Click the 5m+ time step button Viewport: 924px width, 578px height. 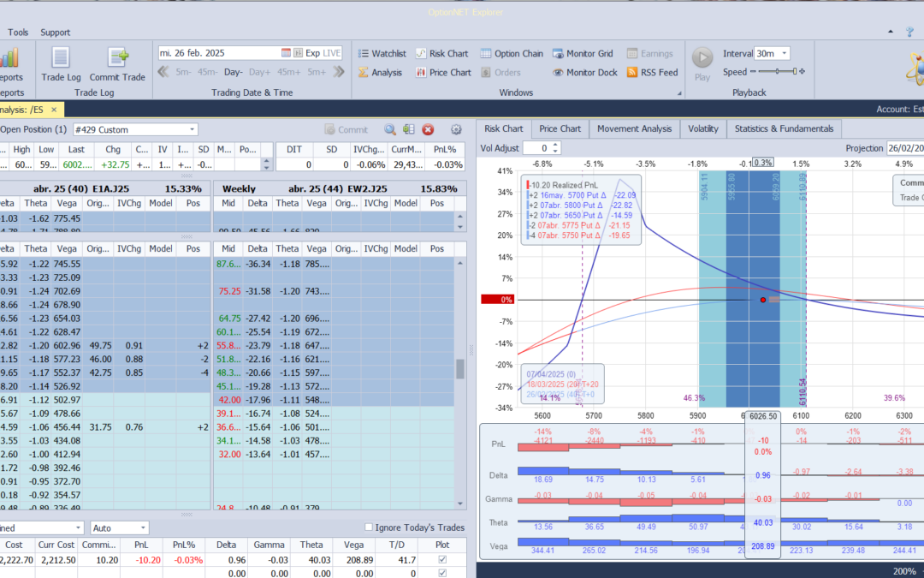tap(317, 72)
